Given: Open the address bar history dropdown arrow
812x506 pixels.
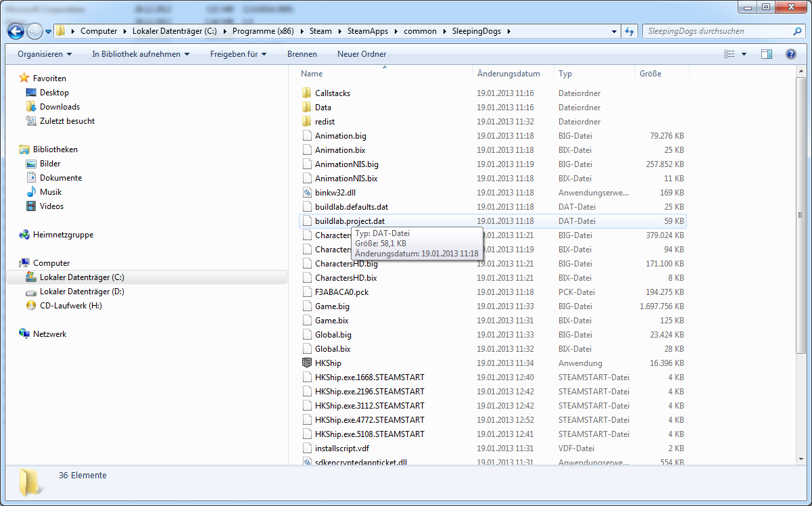Looking at the screenshot, I should click(614, 31).
